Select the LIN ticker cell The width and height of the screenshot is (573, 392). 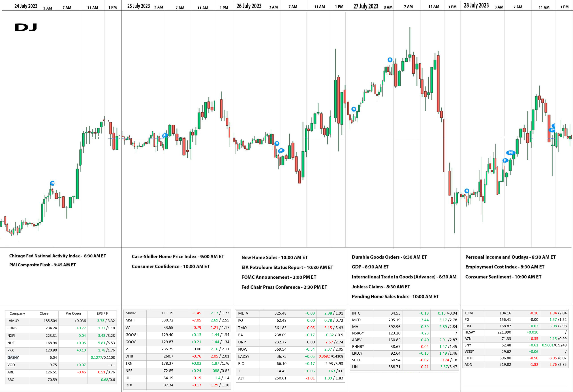361,367
